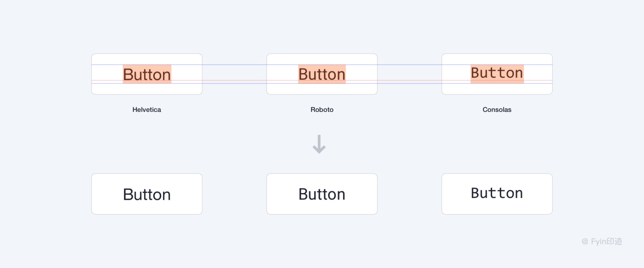Image resolution: width=644 pixels, height=268 pixels.
Task: Click the highlighted monospace Button above Consolas
Action: pos(497,74)
